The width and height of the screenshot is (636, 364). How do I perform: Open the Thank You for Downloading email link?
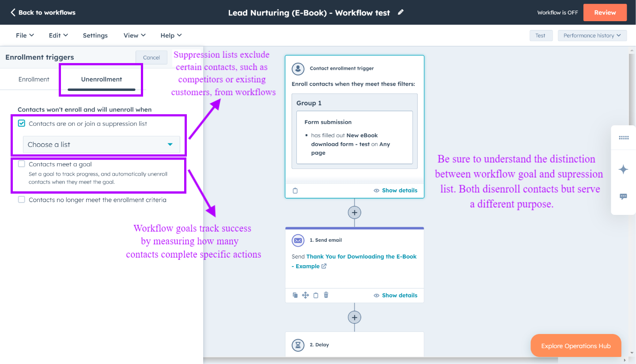(x=354, y=261)
